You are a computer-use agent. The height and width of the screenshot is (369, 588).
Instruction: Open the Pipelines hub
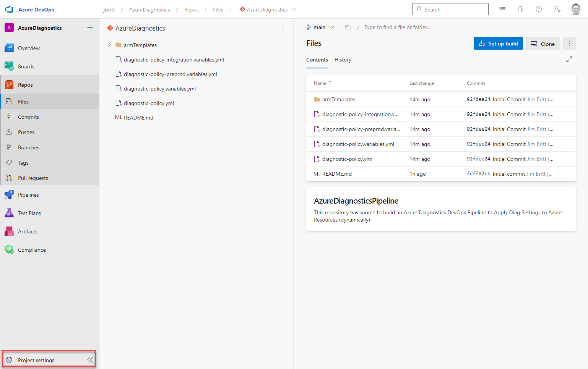49,195
